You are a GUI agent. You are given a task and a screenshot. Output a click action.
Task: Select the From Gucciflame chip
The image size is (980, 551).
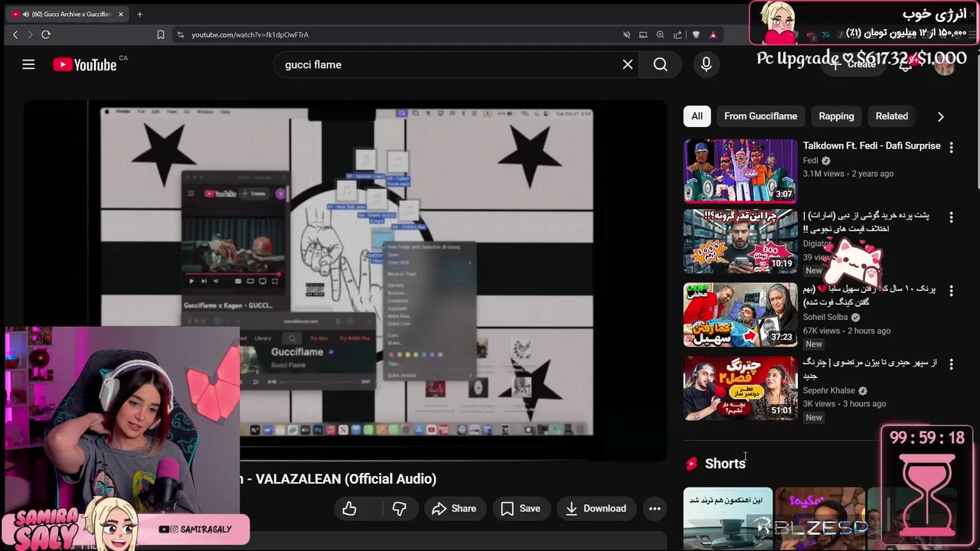click(x=760, y=116)
